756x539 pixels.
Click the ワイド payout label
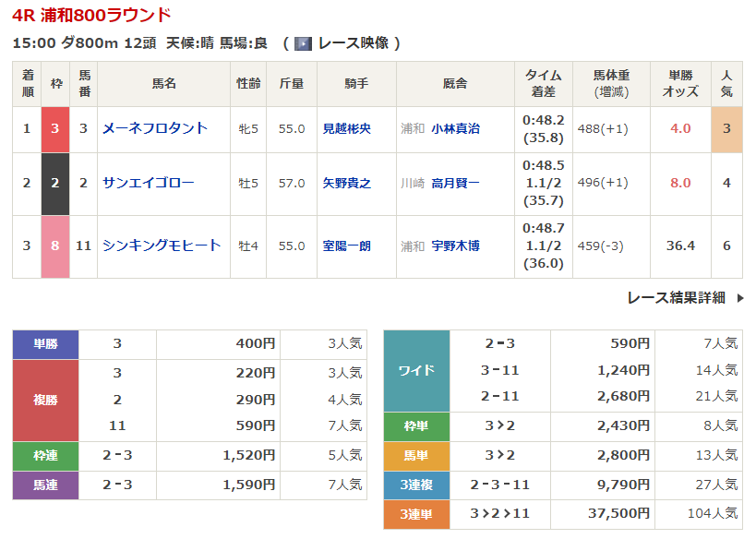pyautogui.click(x=416, y=370)
